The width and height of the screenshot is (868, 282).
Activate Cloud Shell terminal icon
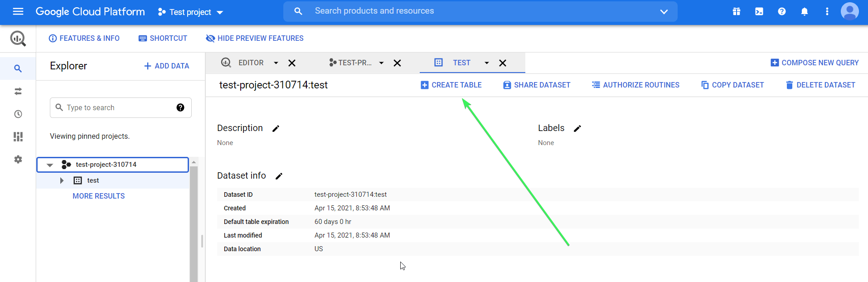759,12
